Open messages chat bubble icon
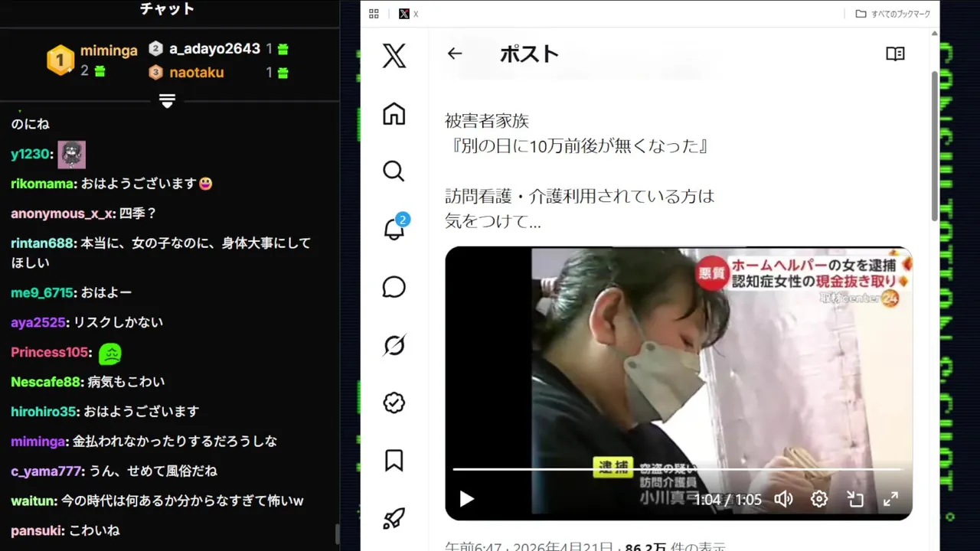The height and width of the screenshot is (551, 980). click(x=394, y=287)
